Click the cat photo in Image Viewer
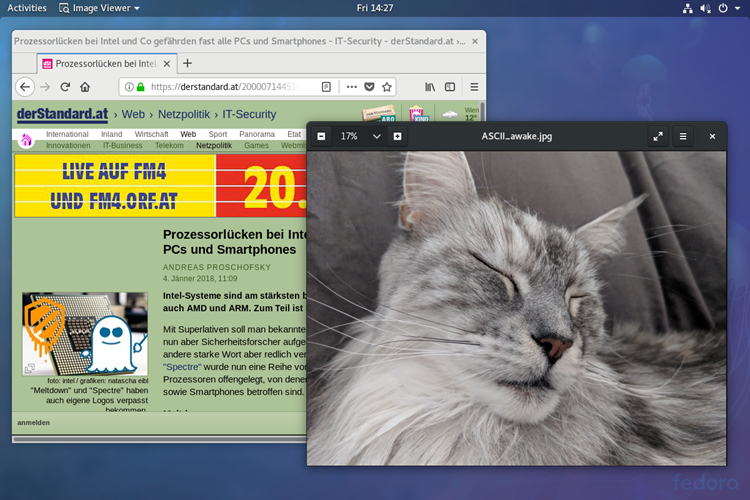Viewport: 750px width, 500px height. click(516, 308)
